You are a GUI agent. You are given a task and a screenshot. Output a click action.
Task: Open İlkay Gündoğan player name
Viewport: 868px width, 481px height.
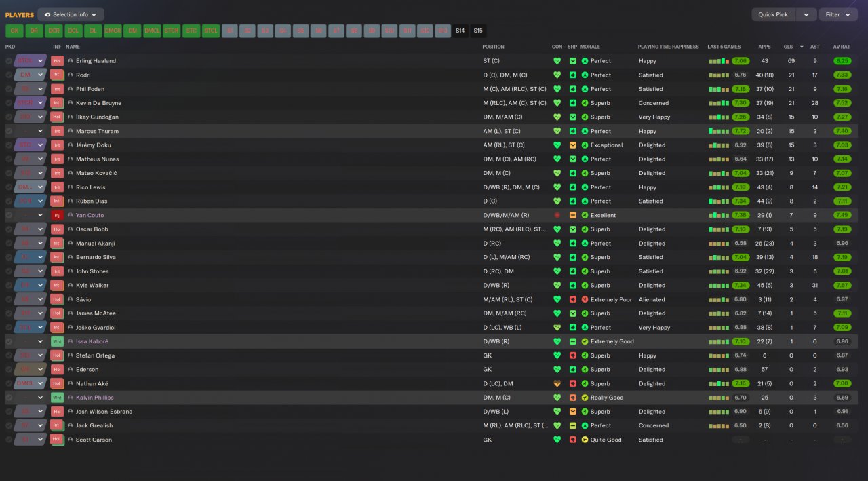[x=97, y=117]
